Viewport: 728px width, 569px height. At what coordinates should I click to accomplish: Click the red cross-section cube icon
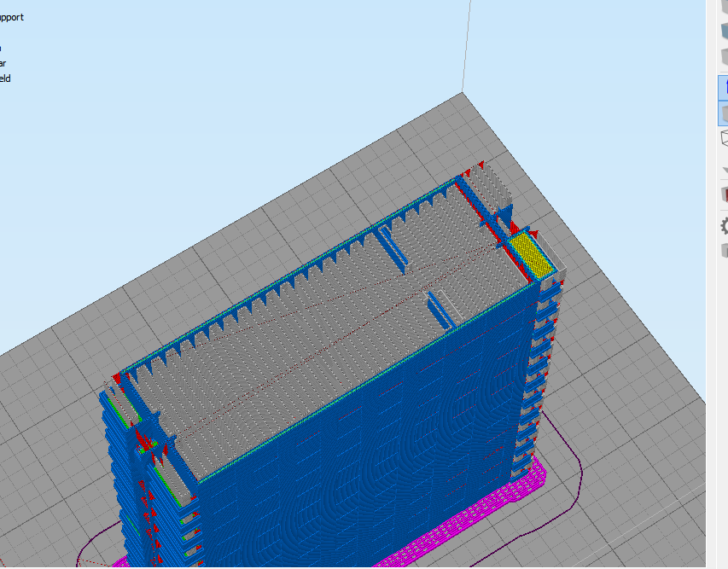pos(724,194)
